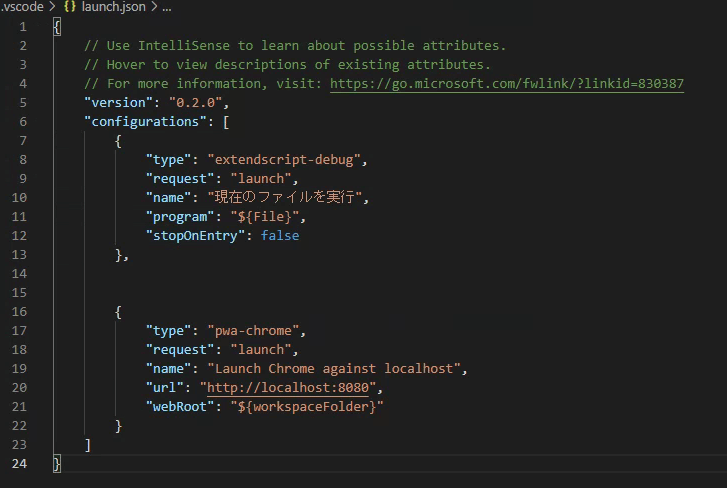Viewport: 727px width, 488px height.
Task: Click the "configurations" key
Action: coord(146,122)
